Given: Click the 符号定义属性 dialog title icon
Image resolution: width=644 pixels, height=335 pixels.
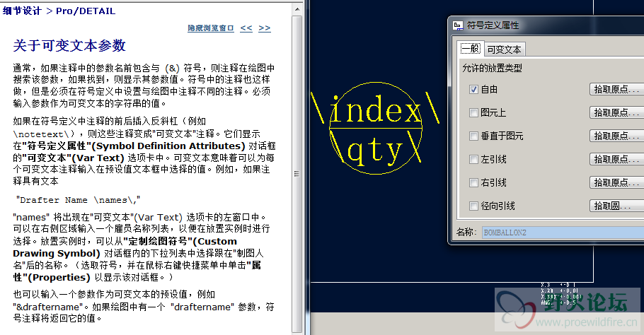Looking at the screenshot, I should point(458,25).
